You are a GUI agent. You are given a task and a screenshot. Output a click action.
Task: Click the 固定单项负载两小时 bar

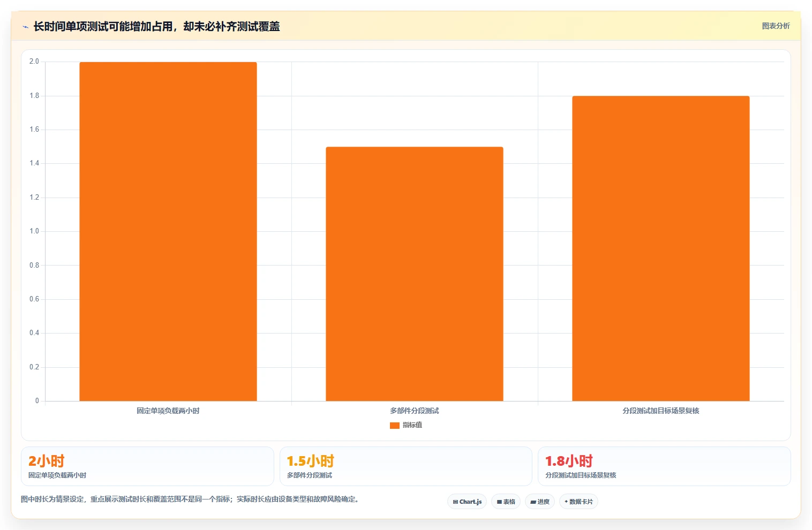168,231
